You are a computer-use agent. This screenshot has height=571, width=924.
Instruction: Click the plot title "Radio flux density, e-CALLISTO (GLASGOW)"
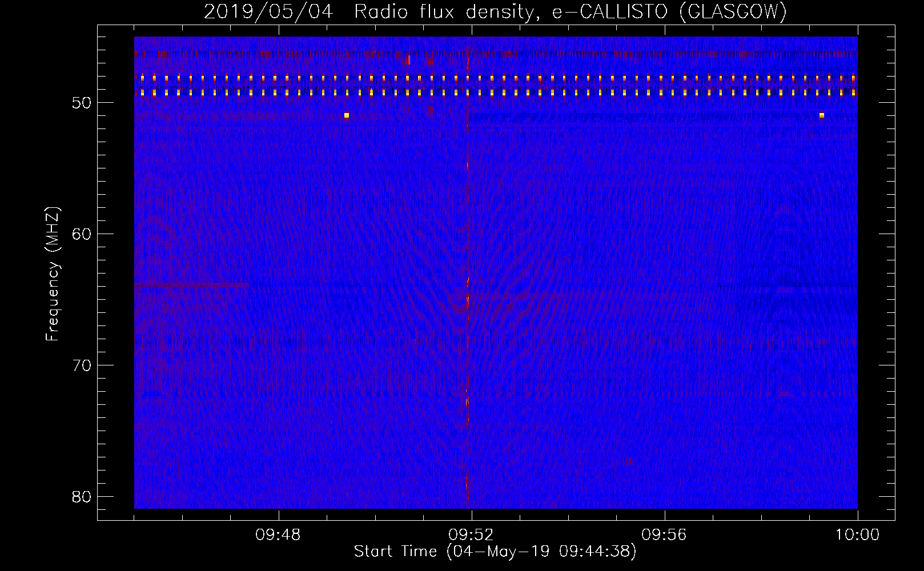coord(571,11)
